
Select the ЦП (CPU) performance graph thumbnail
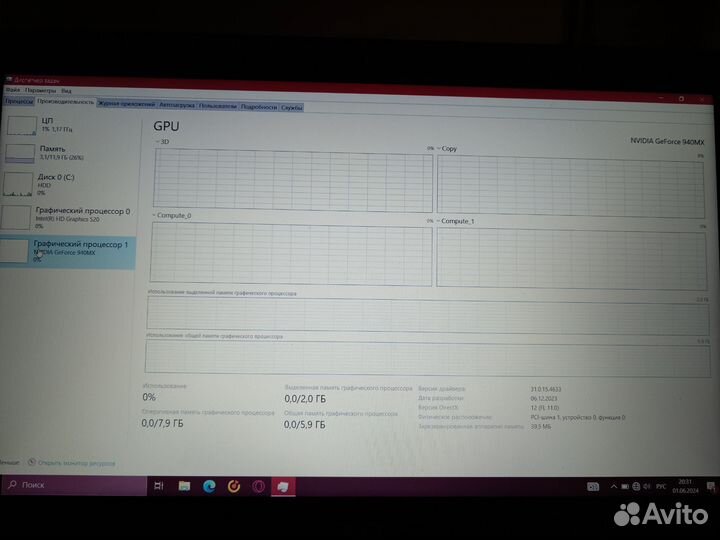pyautogui.click(x=19, y=124)
